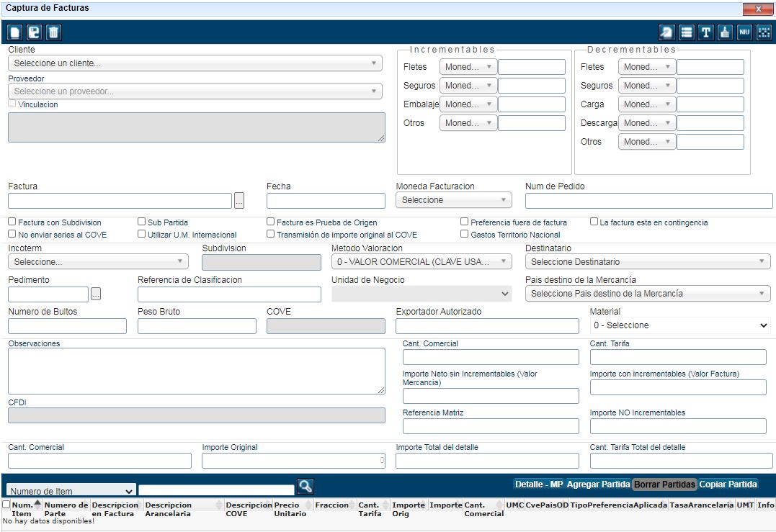Click the new blank document icon
Screen dimensions: 776x532
(14, 32)
